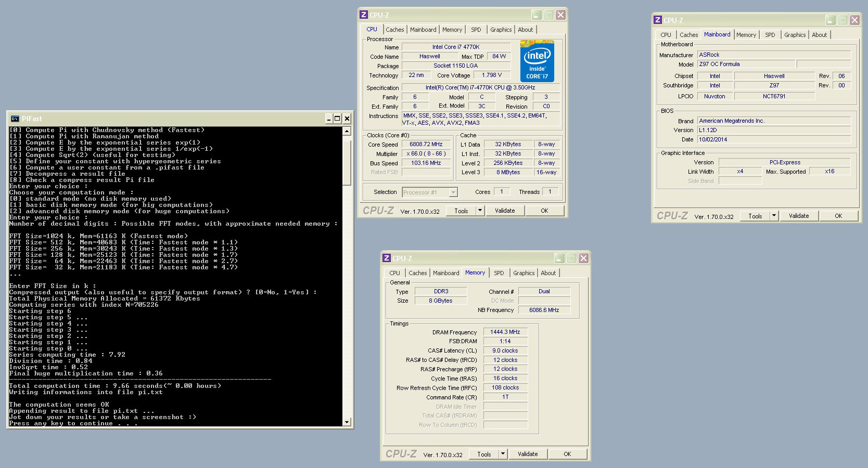Click CPU-Z icon in the Memory tab window
Screen dimensions: 868x468
pyautogui.click(x=387, y=258)
